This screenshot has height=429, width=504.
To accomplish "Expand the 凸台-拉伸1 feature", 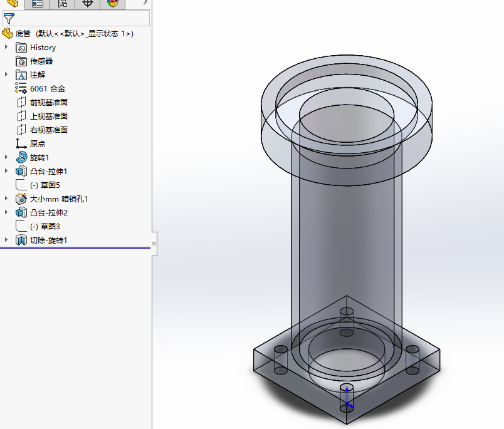I will 6,171.
